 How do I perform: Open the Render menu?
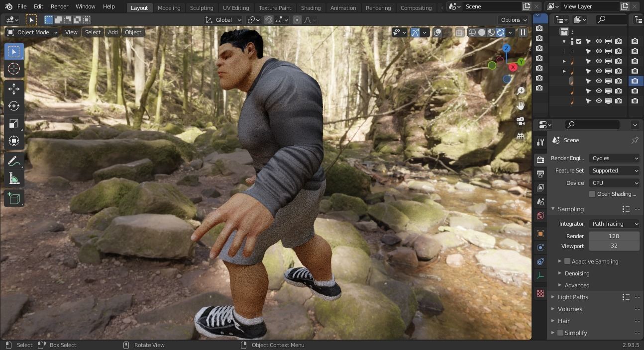tap(59, 6)
